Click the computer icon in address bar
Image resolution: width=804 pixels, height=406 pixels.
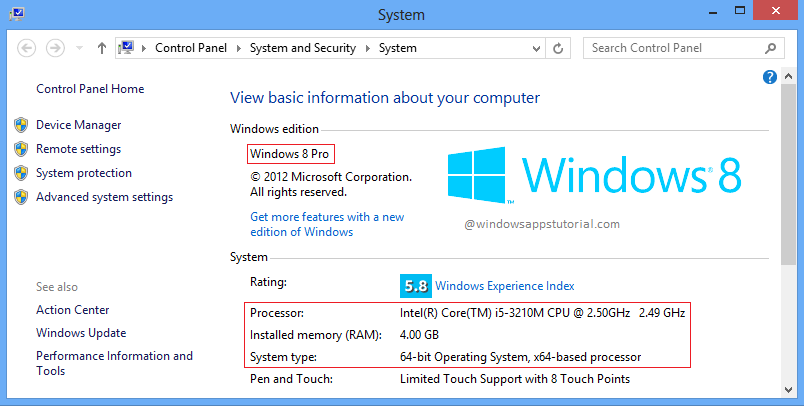coord(128,48)
